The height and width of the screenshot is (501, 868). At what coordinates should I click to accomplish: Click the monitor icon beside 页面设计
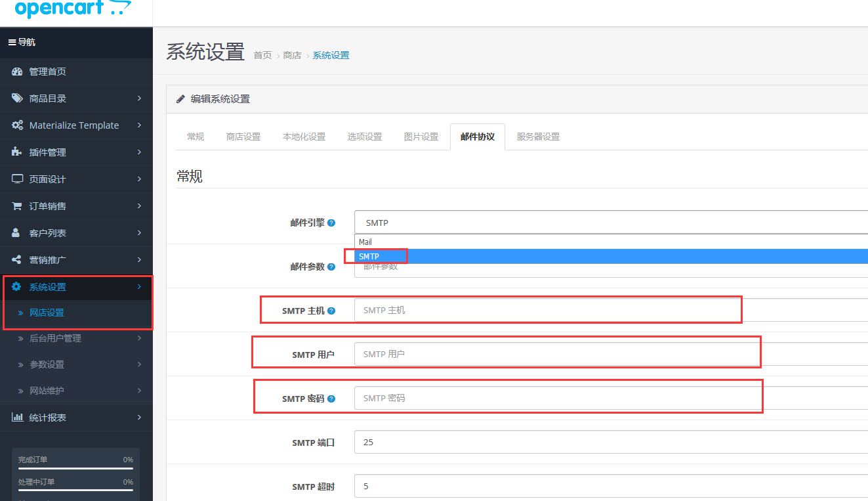pyautogui.click(x=18, y=179)
